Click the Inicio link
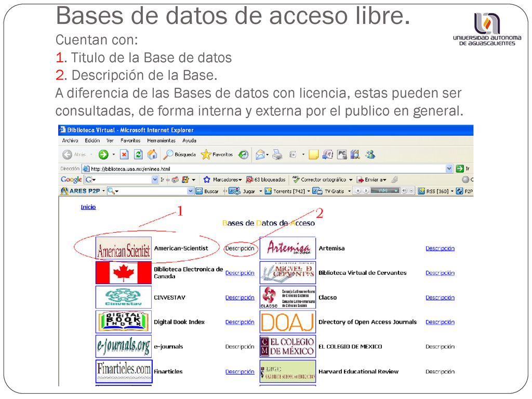The width and height of the screenshot is (532, 399). (88, 207)
